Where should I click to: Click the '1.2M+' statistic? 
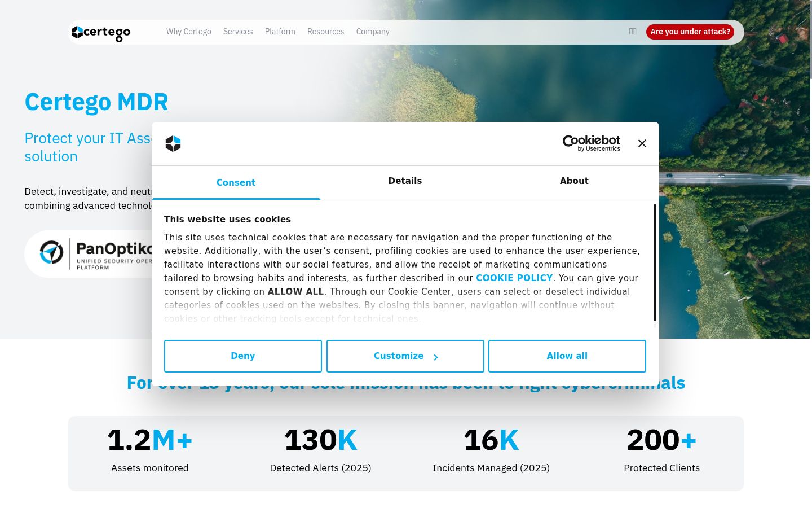coord(150,440)
